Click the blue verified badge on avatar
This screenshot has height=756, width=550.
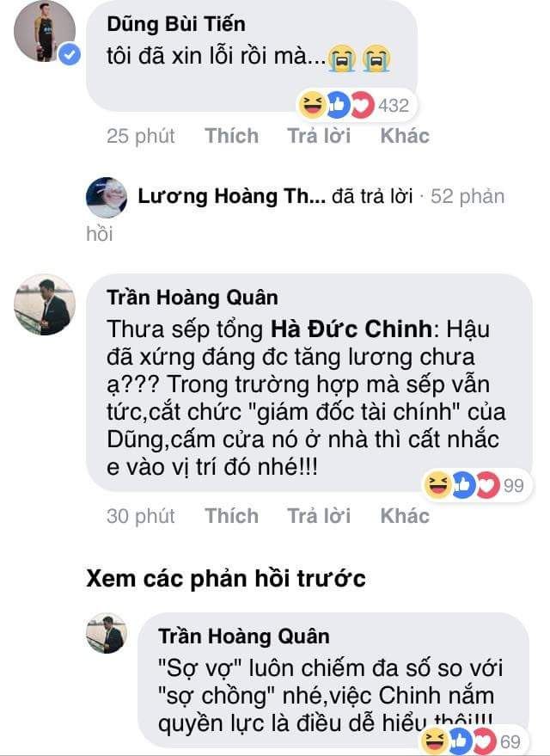(x=70, y=55)
